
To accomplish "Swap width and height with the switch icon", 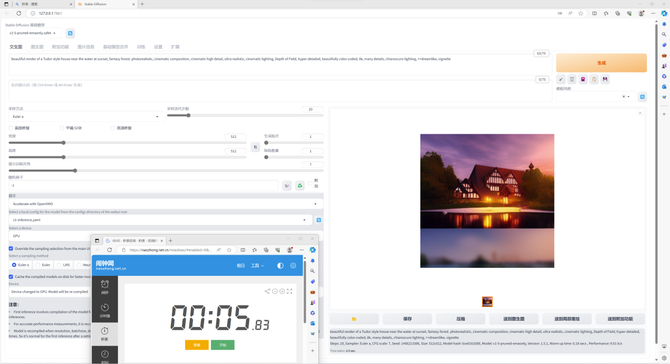I will coord(255,147).
